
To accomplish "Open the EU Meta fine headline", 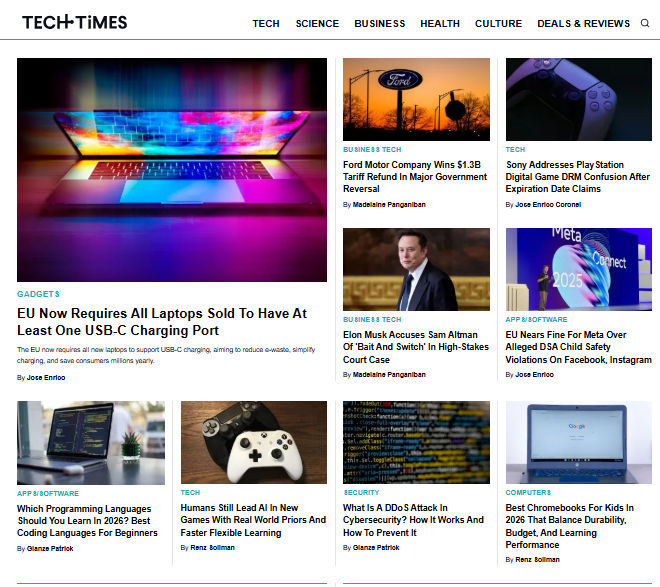I will click(x=578, y=347).
